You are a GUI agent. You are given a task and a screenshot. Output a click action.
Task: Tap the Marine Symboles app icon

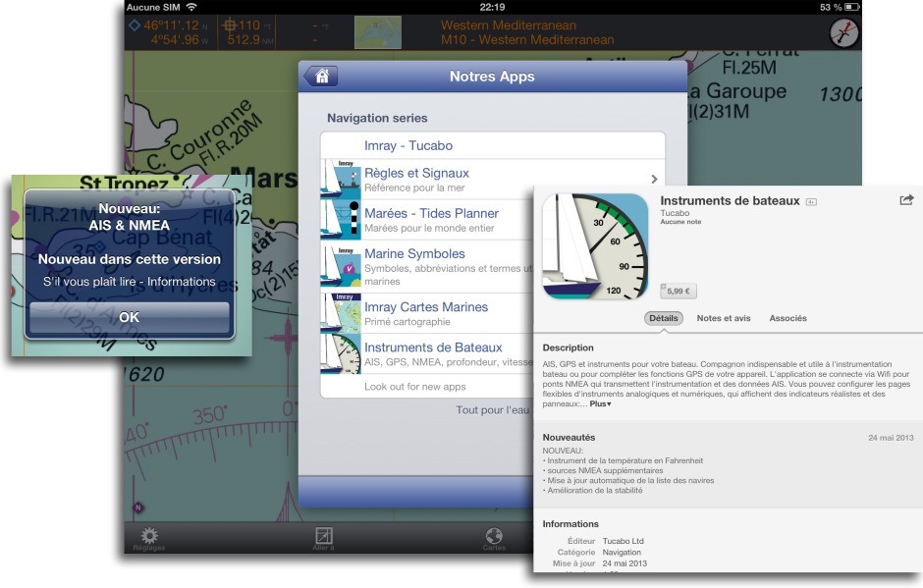(341, 266)
